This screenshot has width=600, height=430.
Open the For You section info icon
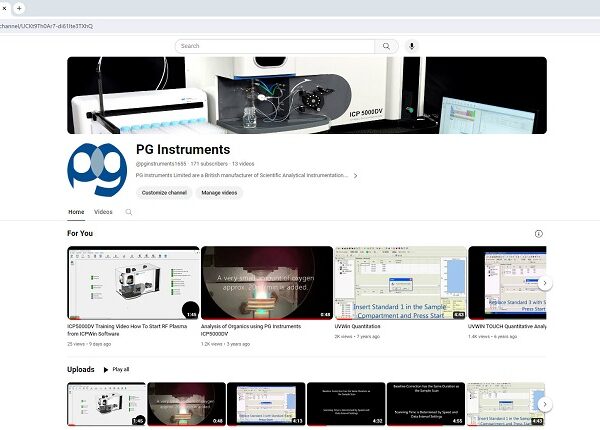click(x=538, y=234)
